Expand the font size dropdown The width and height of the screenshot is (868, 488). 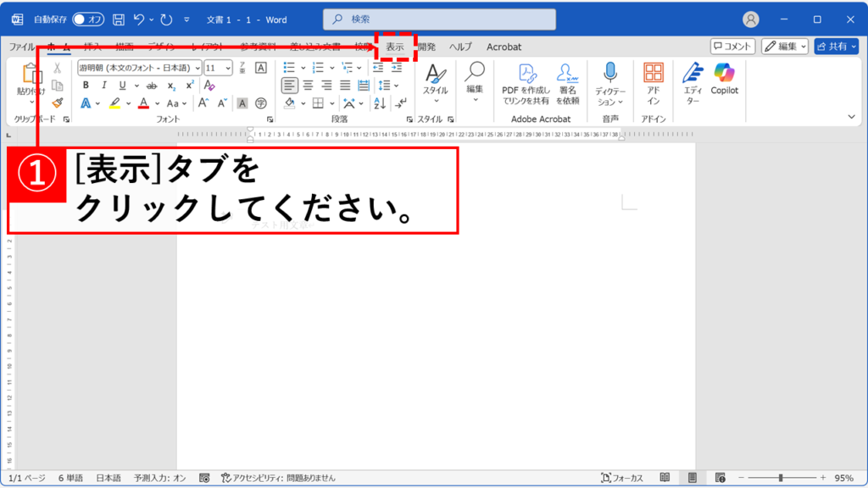coord(228,68)
